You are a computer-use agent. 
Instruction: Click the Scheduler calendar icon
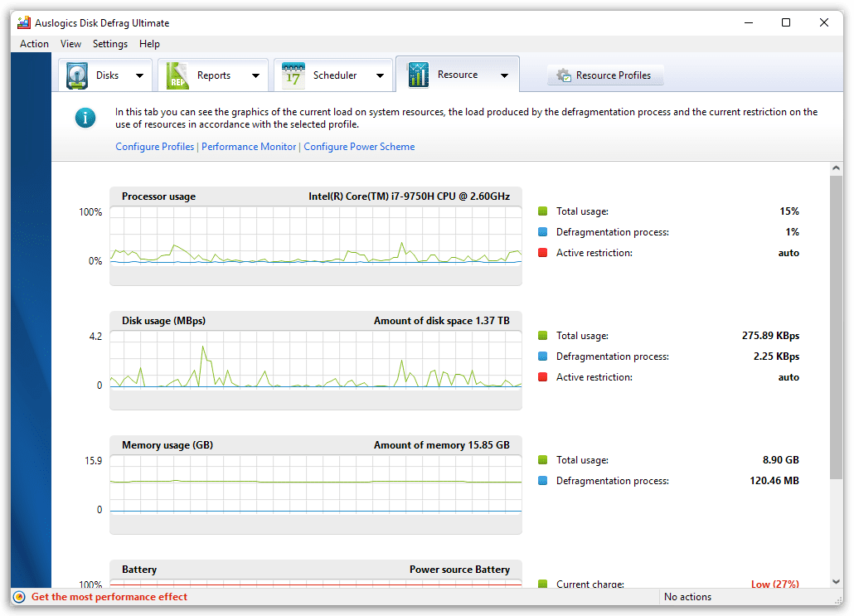coord(293,75)
